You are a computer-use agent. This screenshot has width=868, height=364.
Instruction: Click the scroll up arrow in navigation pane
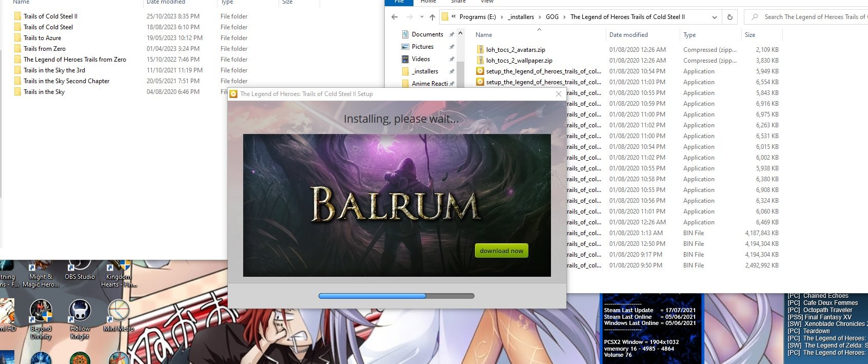460,33
